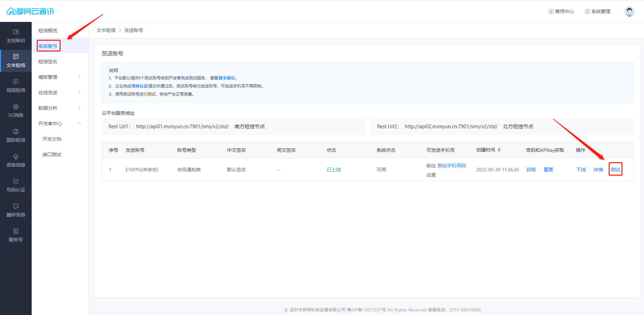Open 详情 for account E10FPG
The height and width of the screenshot is (315, 644).
click(x=598, y=170)
